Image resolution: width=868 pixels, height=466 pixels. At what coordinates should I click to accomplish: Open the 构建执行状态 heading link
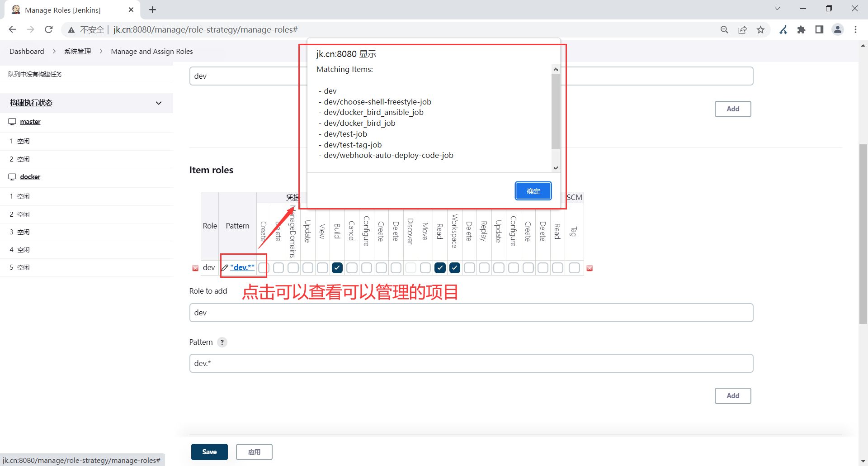pos(31,103)
